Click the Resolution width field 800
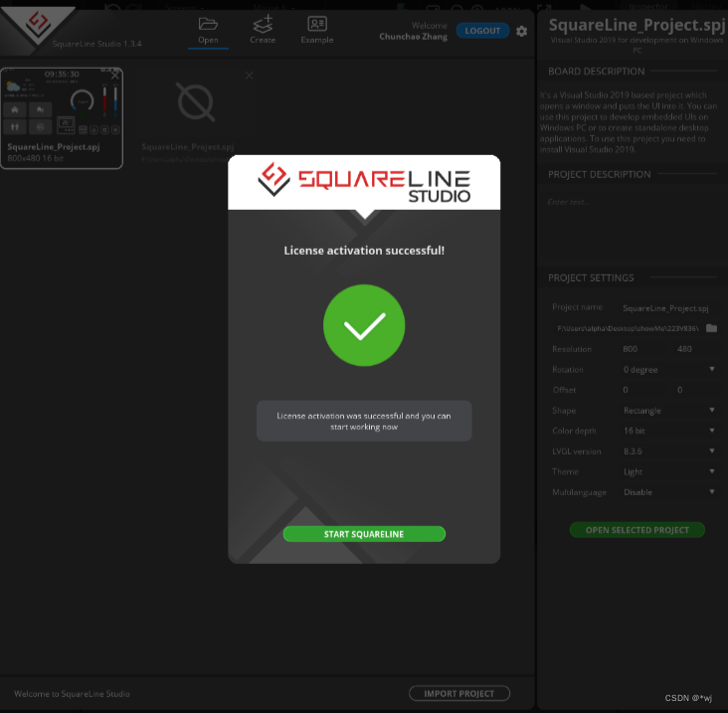728x713 pixels. click(642, 349)
